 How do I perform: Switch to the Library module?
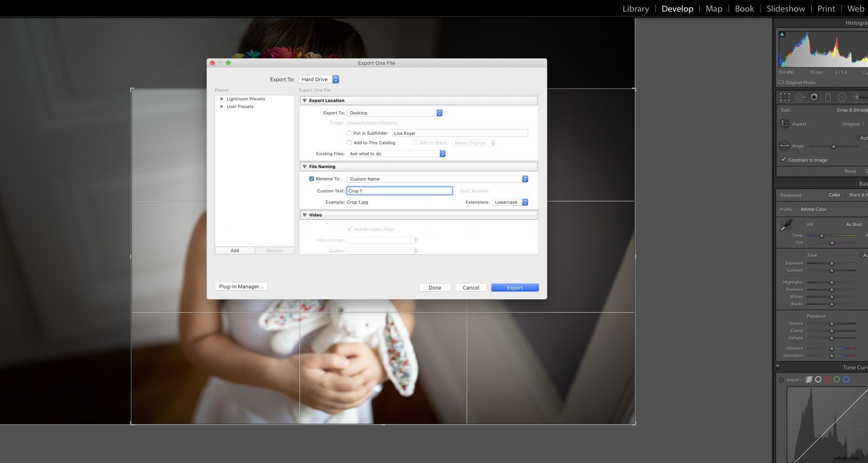[635, 8]
